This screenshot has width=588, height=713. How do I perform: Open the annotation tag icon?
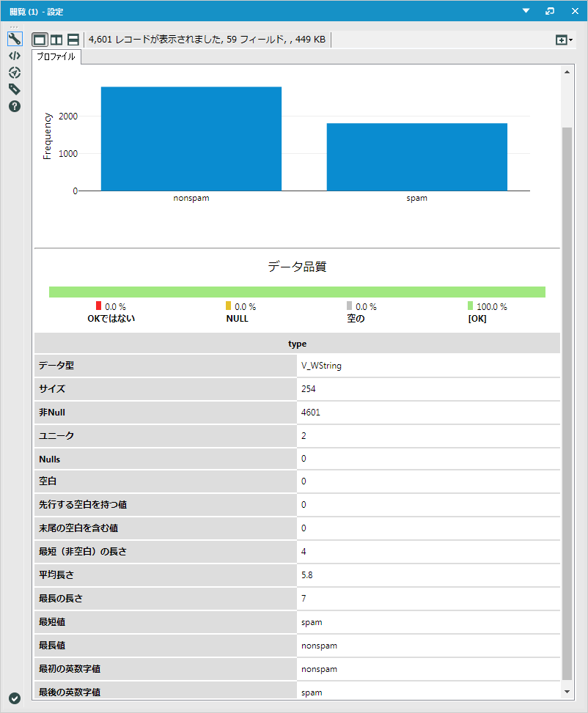pos(14,89)
